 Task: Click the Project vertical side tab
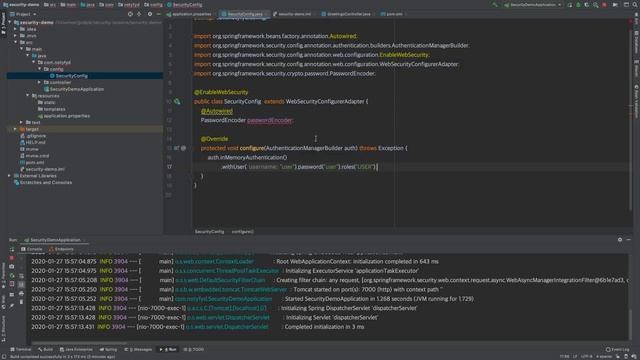point(3,24)
